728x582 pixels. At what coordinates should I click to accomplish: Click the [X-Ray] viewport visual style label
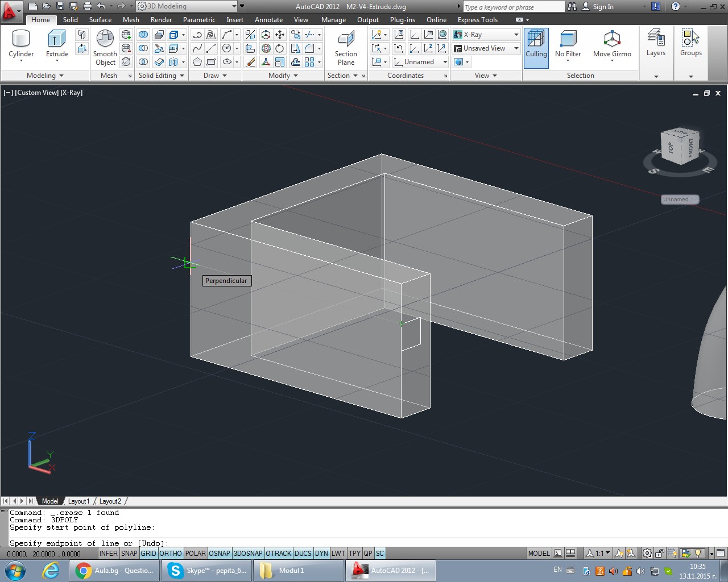(x=72, y=92)
